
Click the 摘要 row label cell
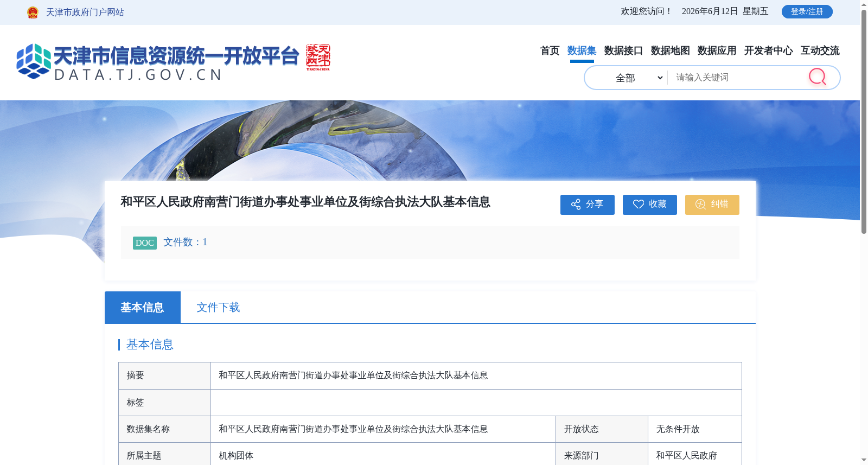coord(164,375)
